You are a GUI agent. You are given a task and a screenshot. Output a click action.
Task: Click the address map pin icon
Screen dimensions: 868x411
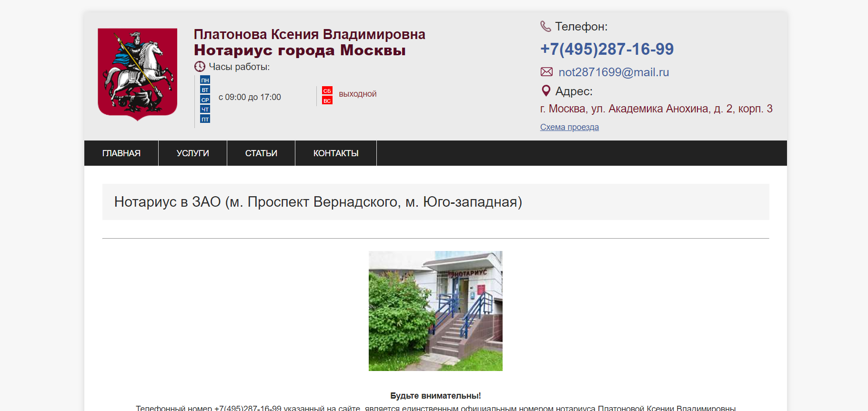pyautogui.click(x=546, y=90)
